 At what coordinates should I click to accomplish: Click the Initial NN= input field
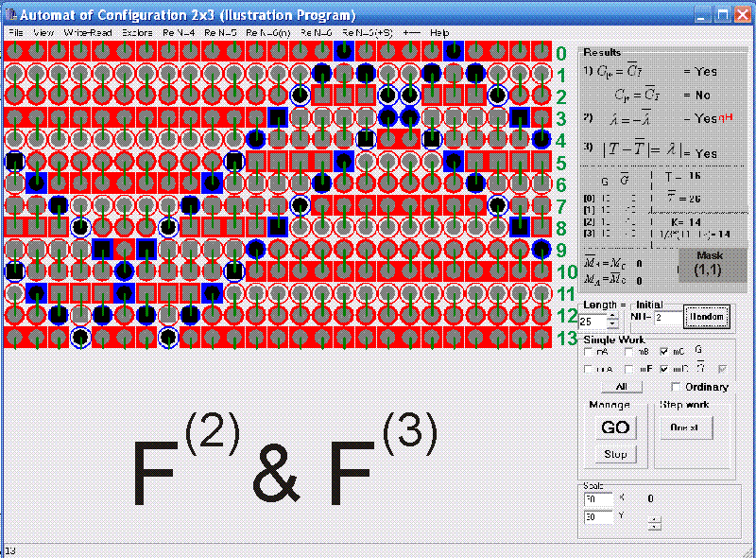click(667, 318)
